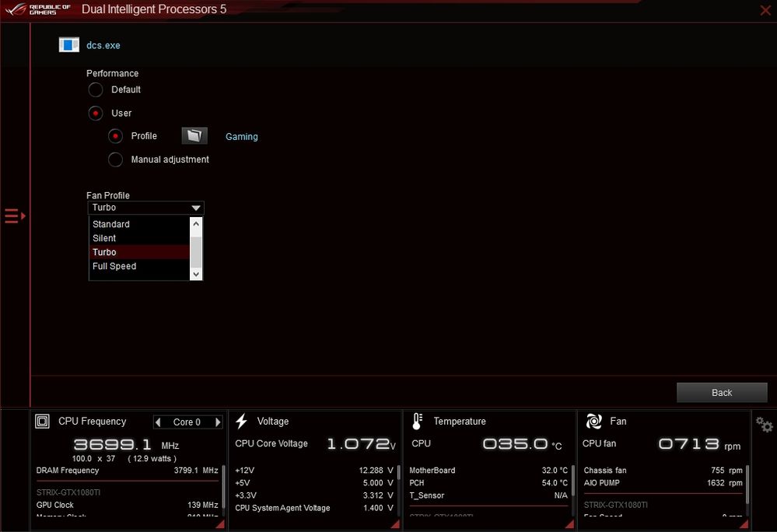
Task: Click the CPU Frequency panel scrollbar
Action: [x=223, y=486]
